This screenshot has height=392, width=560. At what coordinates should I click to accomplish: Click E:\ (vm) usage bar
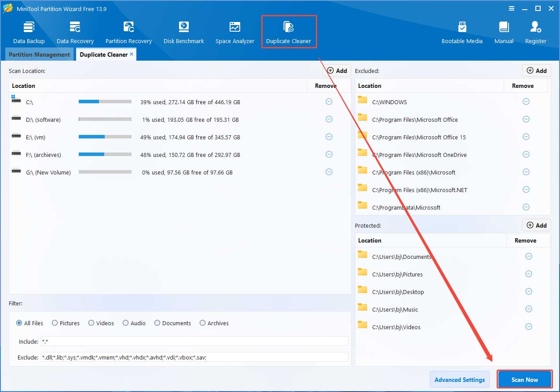point(105,137)
